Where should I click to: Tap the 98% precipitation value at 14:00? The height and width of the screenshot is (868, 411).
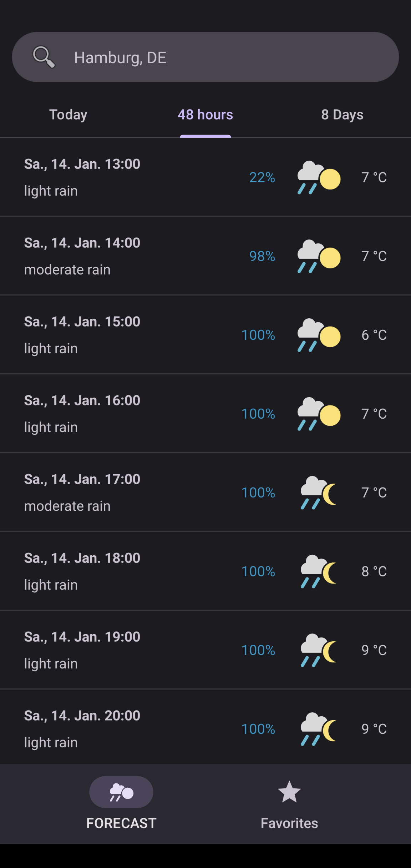pyautogui.click(x=262, y=256)
